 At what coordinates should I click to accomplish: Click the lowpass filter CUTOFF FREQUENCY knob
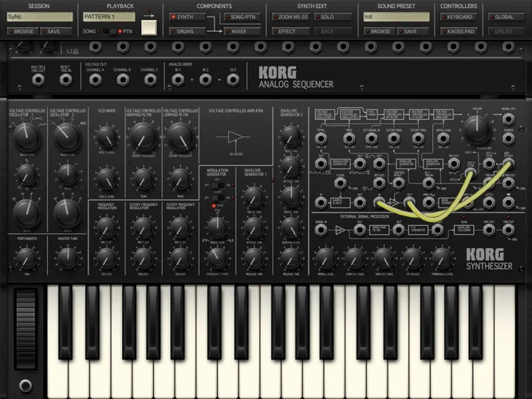pyautogui.click(x=180, y=136)
